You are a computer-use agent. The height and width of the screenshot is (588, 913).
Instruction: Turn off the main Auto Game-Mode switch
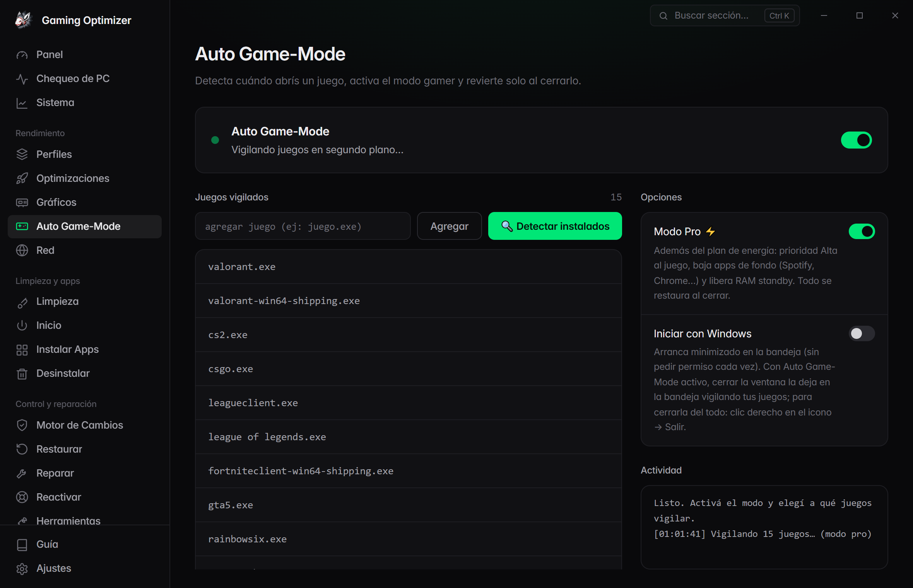(856, 140)
